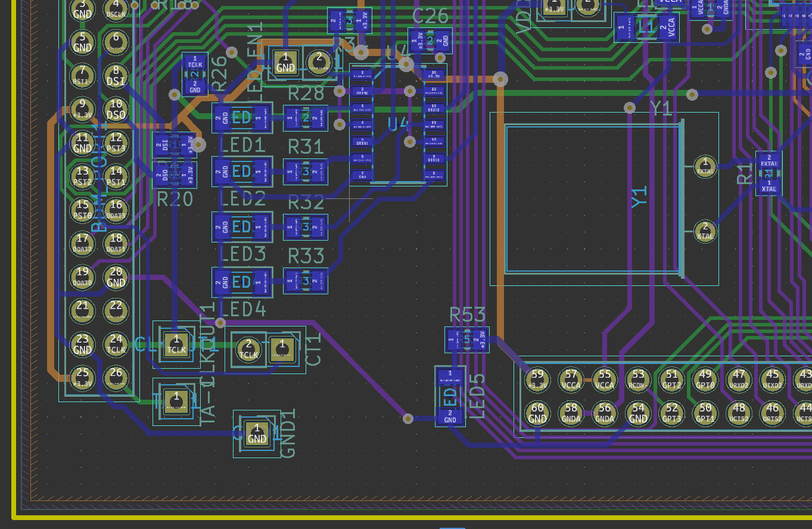This screenshot has height=529, width=812.
Task: Select connector pad 51 GPT2
Action: (x=671, y=379)
